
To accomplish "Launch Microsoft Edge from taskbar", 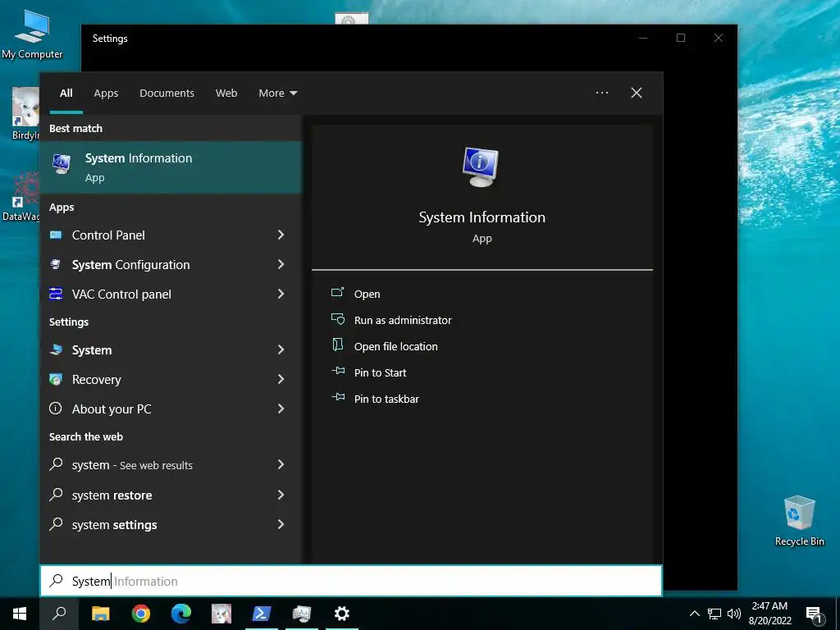I will pos(181,614).
